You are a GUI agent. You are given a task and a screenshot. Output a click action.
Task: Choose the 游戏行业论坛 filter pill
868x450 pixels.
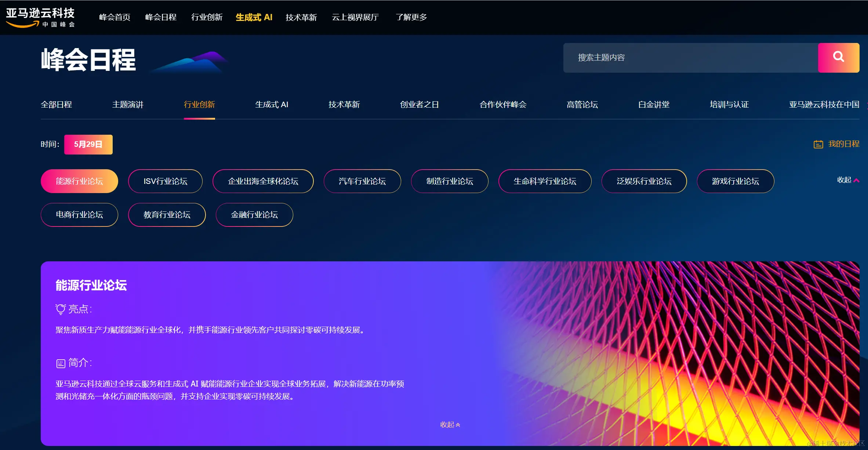(x=735, y=181)
